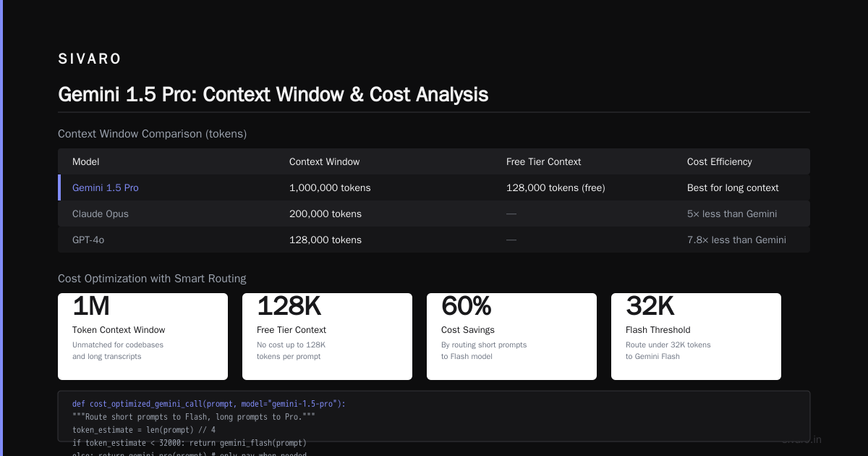Select the Gemini 1.5 Pro row name
The width and height of the screenshot is (868, 456).
coord(106,187)
